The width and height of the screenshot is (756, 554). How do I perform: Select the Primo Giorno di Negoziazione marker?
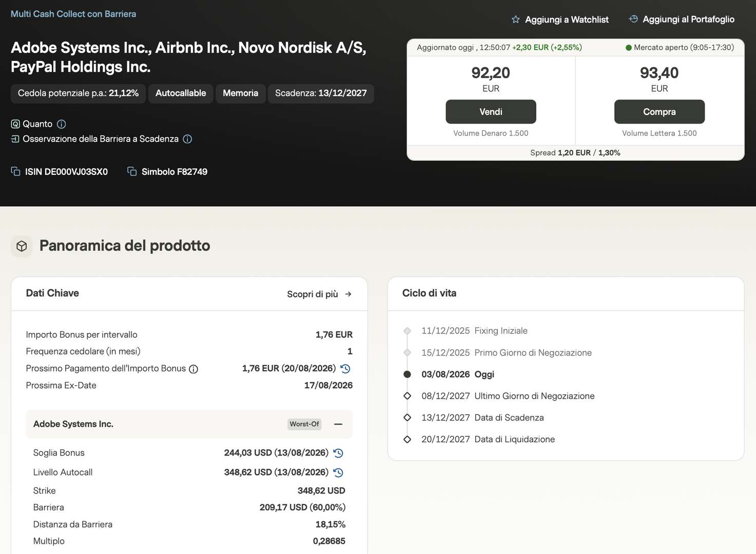coord(407,353)
